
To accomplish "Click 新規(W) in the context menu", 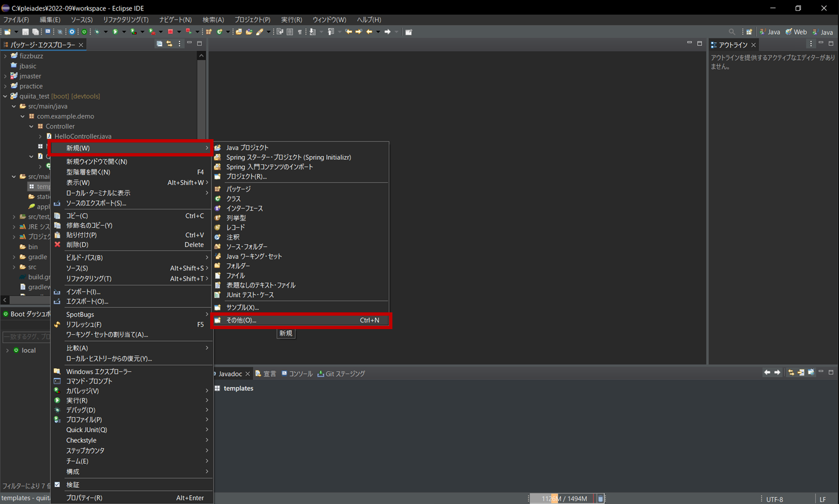I will point(131,148).
